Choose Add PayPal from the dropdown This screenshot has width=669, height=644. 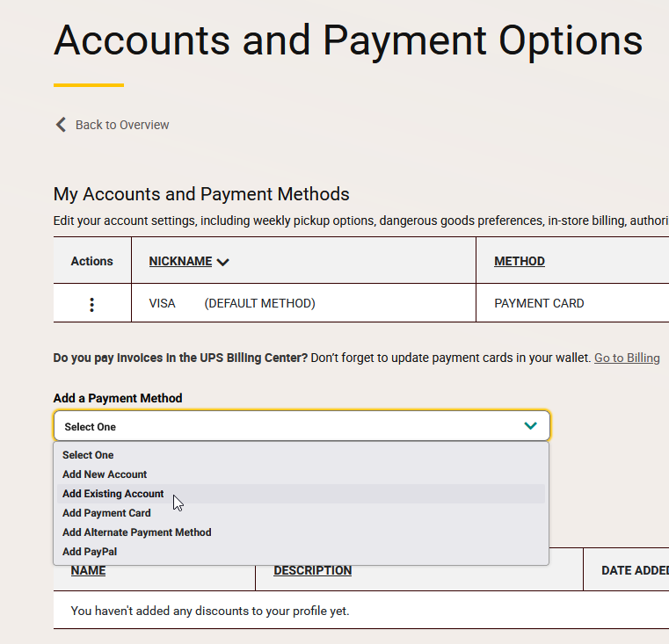coord(90,552)
